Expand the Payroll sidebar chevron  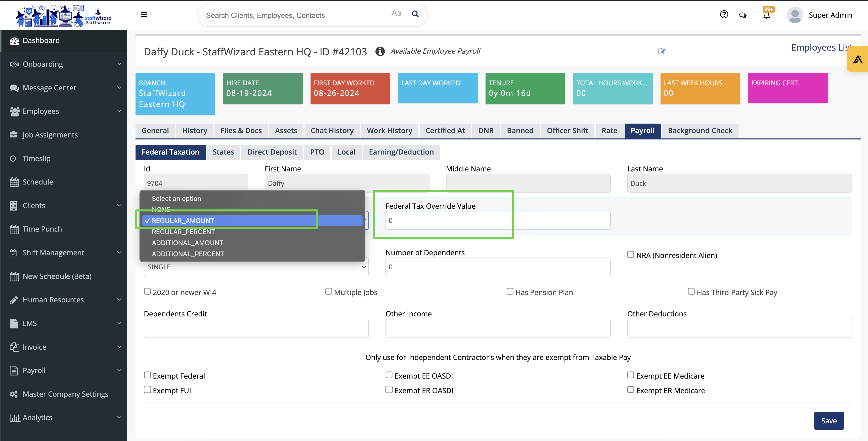point(119,370)
